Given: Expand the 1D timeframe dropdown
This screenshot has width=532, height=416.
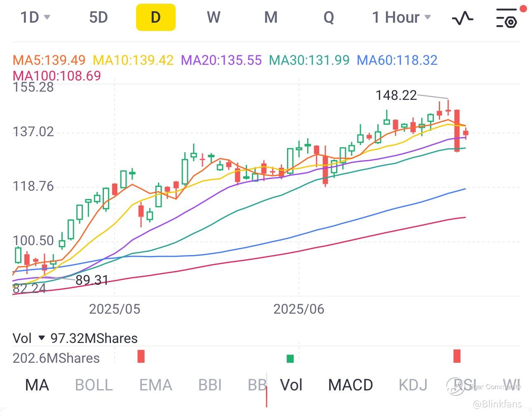Looking at the screenshot, I should 35,17.
